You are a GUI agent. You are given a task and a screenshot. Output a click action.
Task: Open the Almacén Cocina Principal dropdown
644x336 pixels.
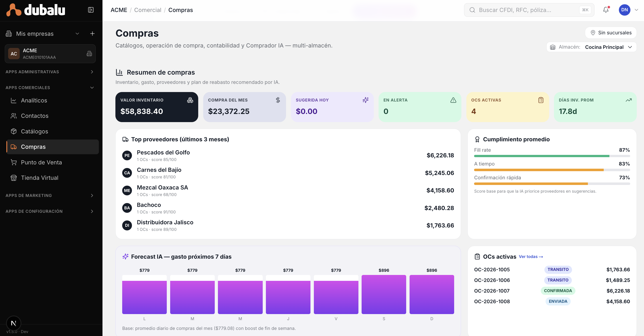tap(591, 47)
